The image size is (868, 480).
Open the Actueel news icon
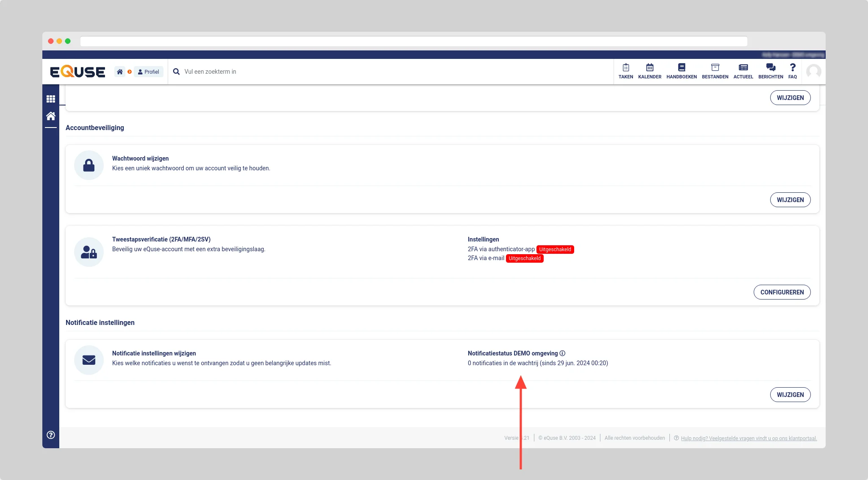(743, 71)
